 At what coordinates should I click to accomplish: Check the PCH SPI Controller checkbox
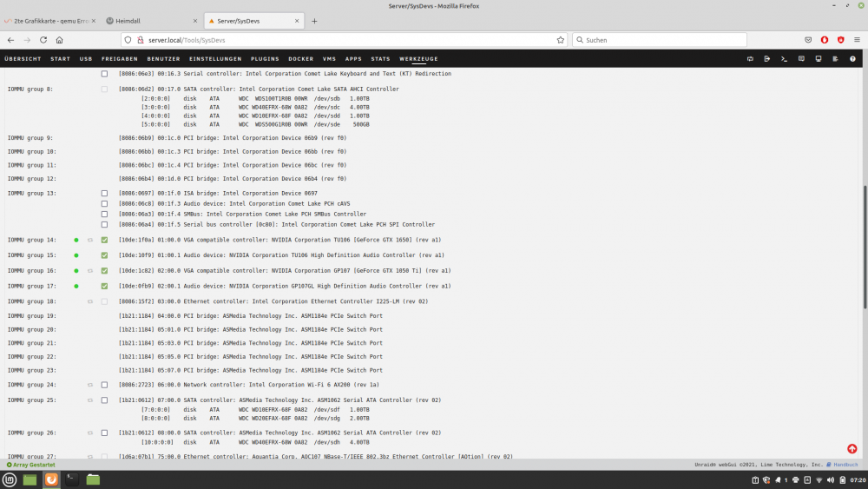coord(104,225)
